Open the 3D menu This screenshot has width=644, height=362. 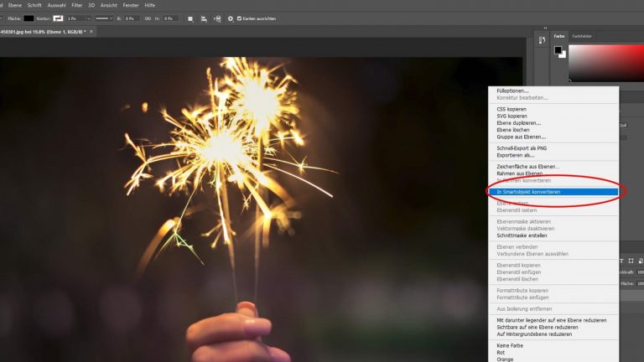pos(91,5)
